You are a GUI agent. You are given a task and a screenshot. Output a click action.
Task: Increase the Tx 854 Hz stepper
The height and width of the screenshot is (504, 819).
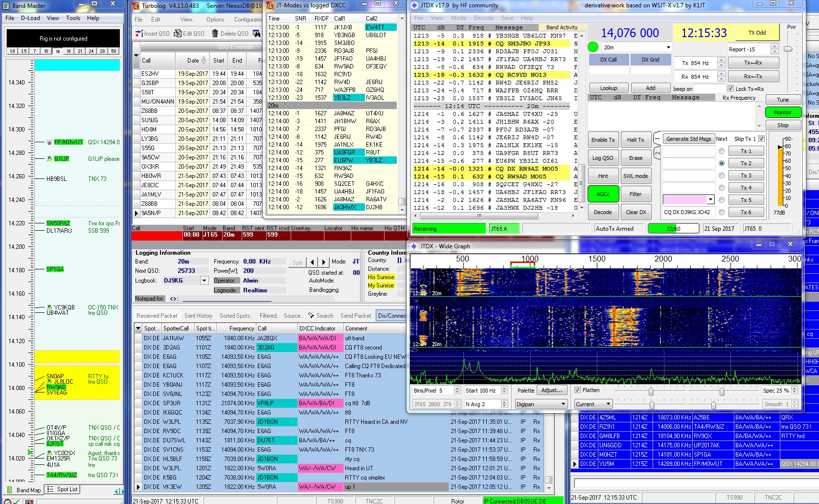721,60
